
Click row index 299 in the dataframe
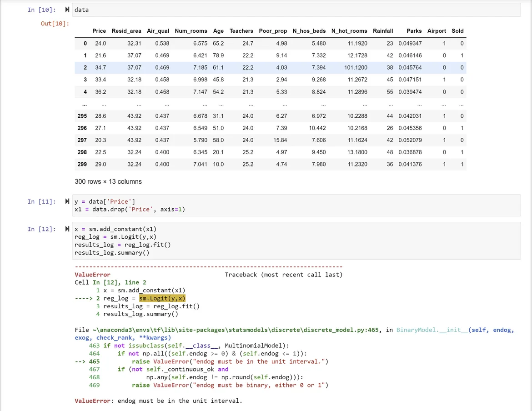point(82,164)
